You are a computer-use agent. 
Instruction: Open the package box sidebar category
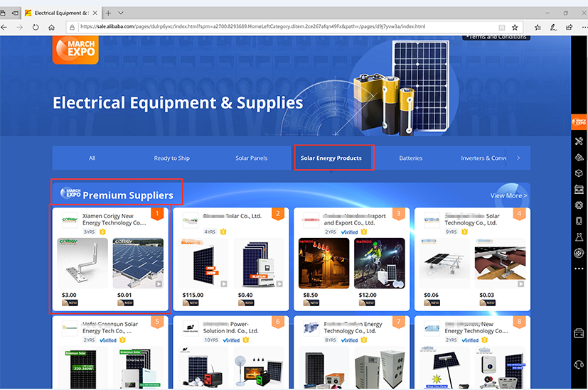click(579, 173)
